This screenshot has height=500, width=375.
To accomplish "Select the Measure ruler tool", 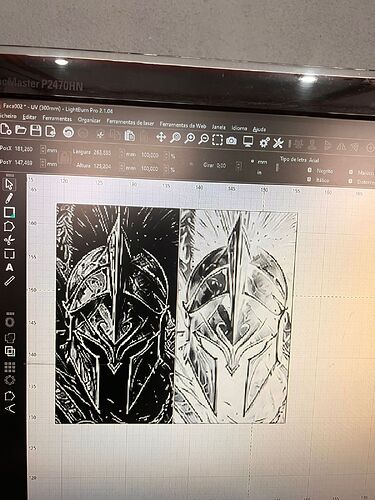I will point(9,281).
